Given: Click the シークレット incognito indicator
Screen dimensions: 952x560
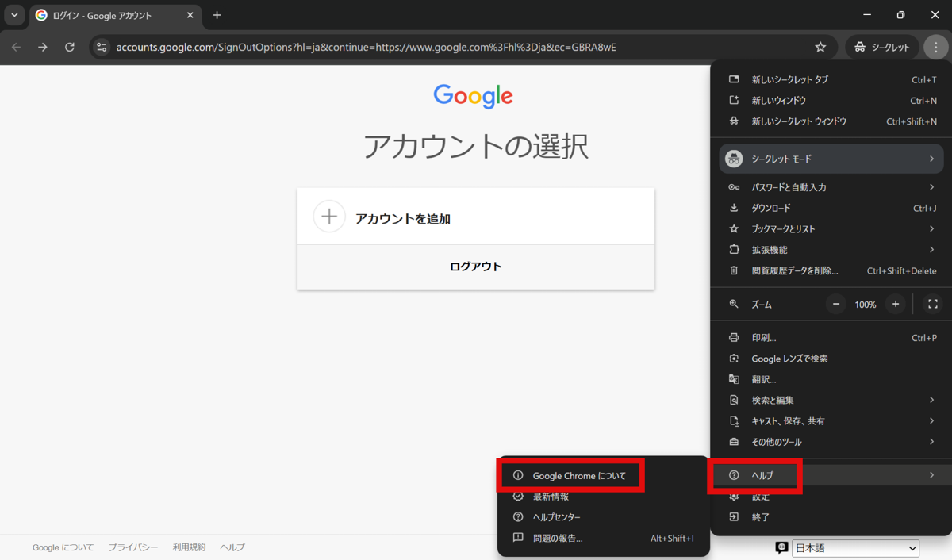Looking at the screenshot, I should (x=882, y=48).
